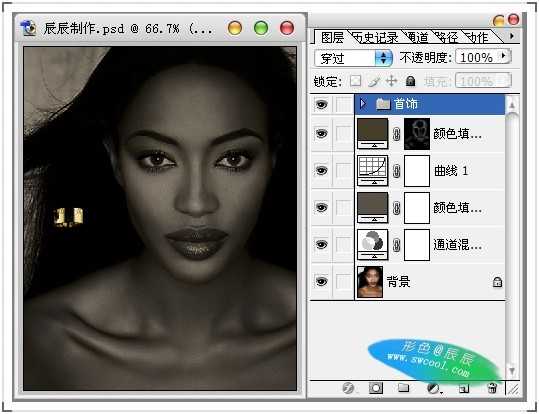Click the link icon of top 颜色填 layer
This screenshot has width=539, height=414.
(396, 134)
